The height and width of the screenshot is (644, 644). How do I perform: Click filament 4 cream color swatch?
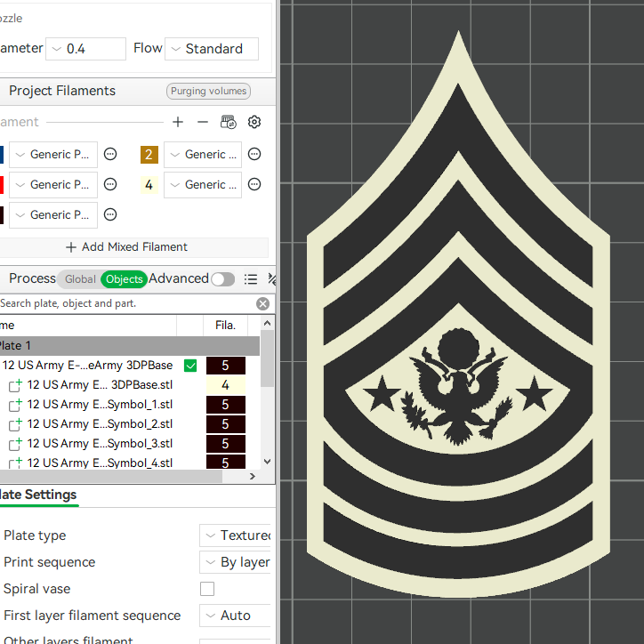[x=149, y=184]
